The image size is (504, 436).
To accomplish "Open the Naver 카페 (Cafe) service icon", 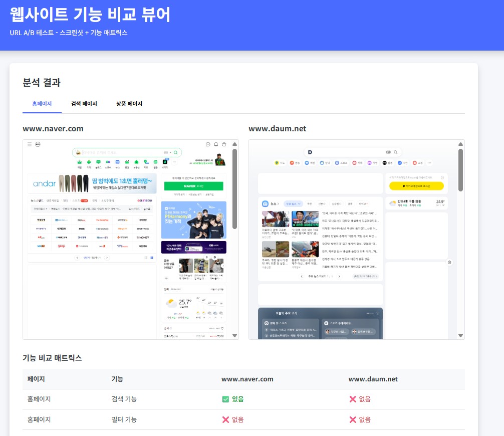I will coord(89,161).
